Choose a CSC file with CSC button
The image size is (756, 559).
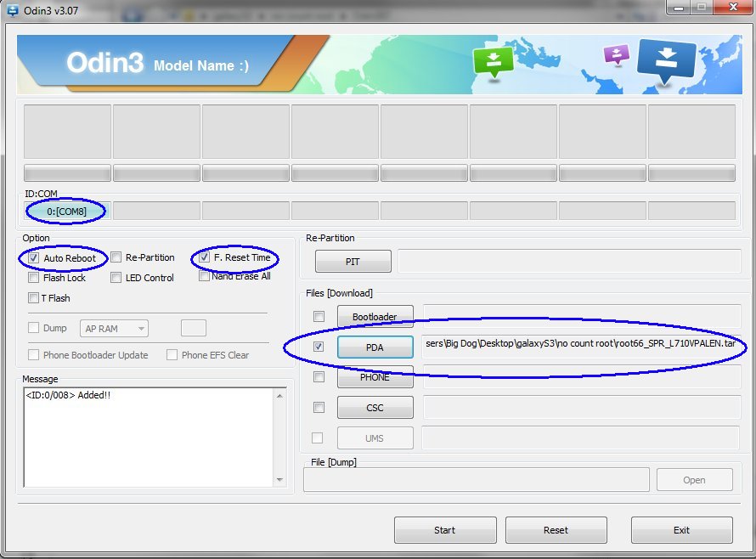click(375, 408)
